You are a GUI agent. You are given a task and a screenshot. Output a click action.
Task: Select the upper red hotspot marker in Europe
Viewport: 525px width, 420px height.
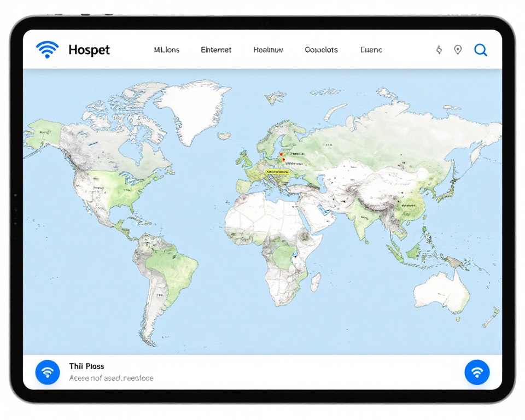point(281,154)
